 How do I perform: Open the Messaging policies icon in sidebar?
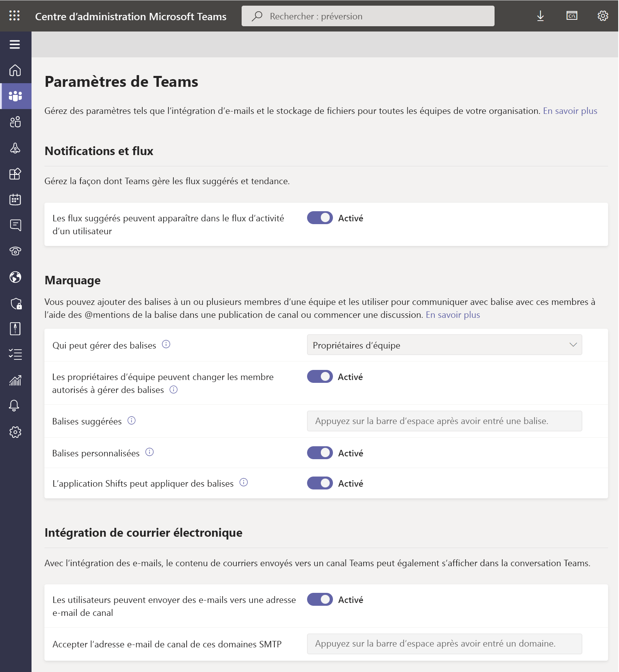pos(15,225)
